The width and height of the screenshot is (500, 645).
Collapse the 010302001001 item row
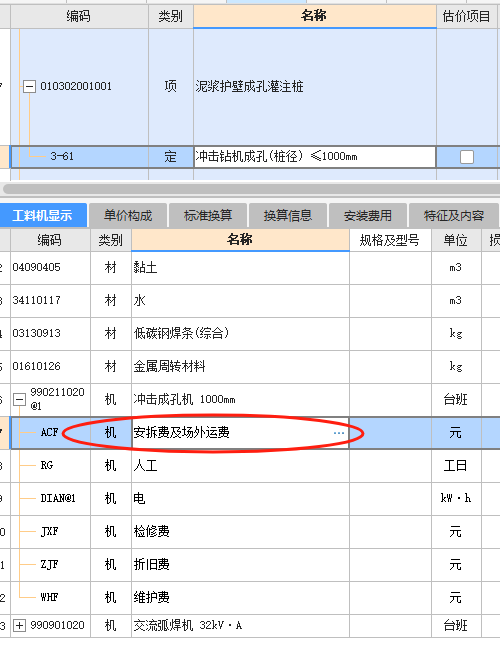point(29,86)
